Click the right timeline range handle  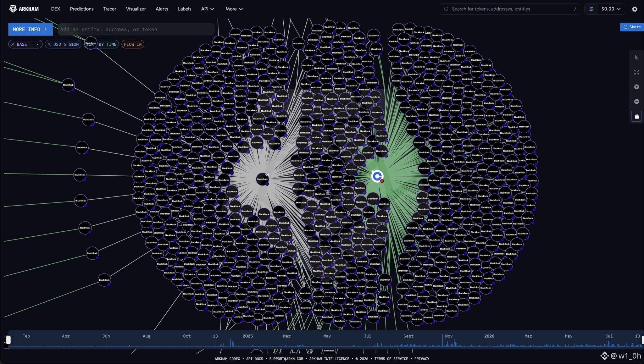643,340
